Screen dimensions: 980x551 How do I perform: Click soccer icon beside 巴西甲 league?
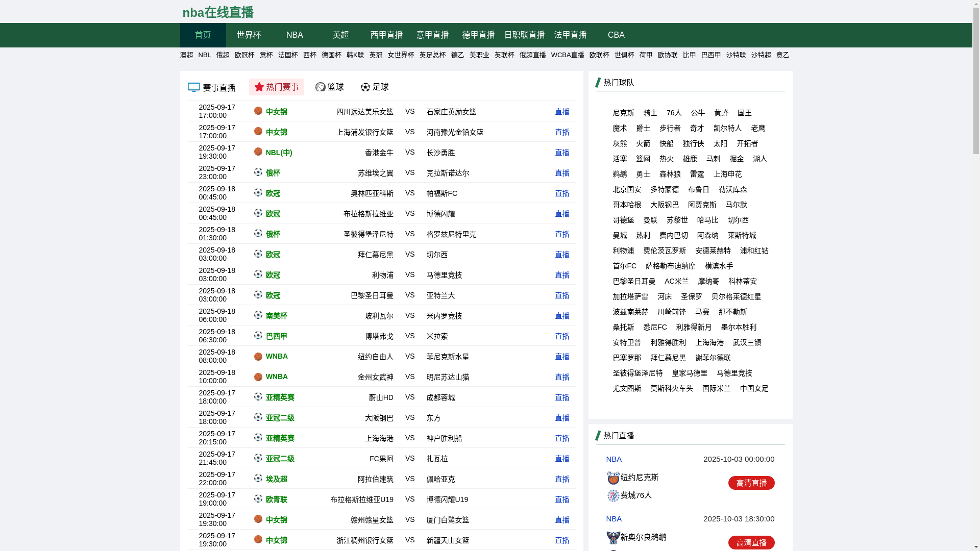point(258,335)
